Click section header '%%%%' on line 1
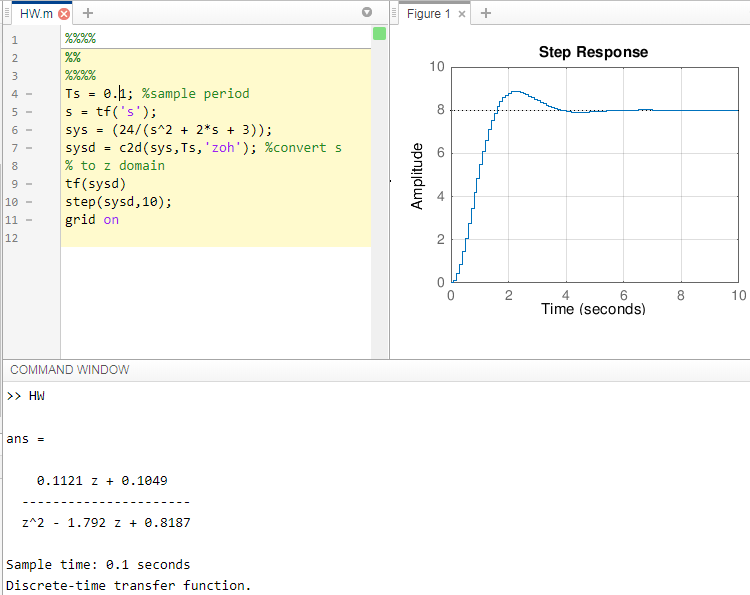750x595 pixels. click(80, 39)
